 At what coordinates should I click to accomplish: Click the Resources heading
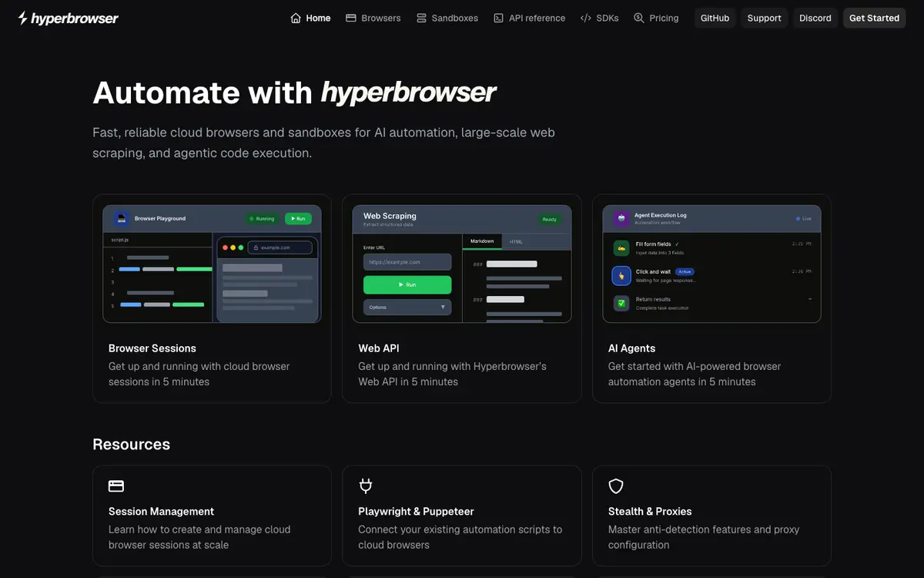point(131,445)
